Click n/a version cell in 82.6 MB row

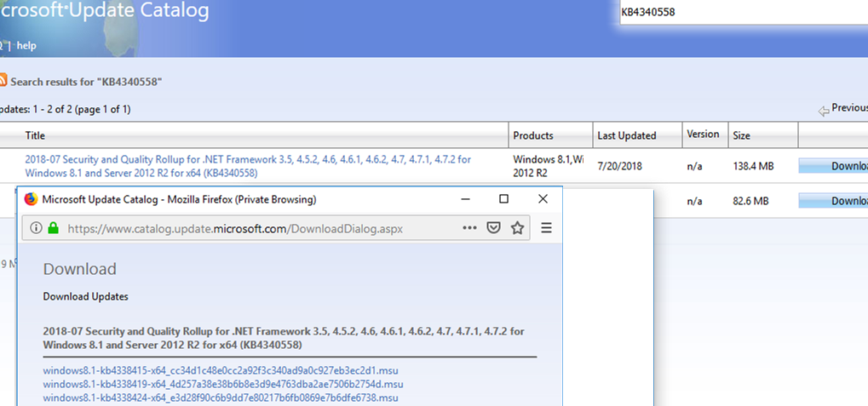pyautogui.click(x=695, y=202)
